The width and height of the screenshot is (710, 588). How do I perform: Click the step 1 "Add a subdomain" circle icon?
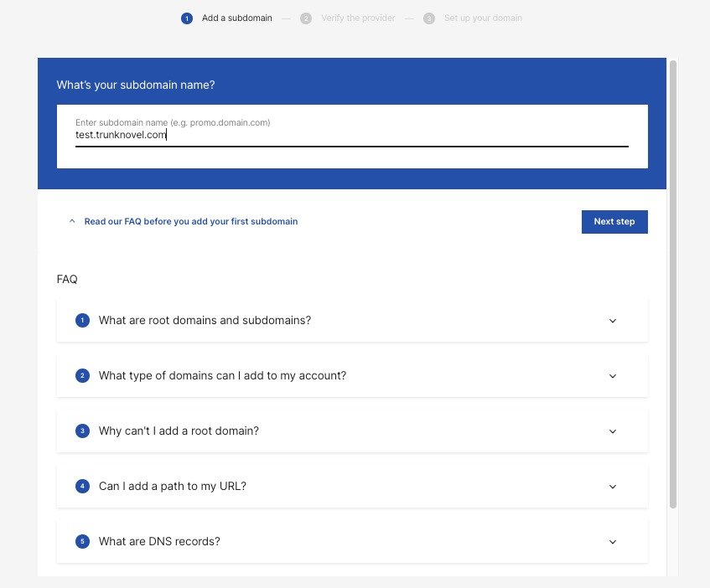point(185,17)
